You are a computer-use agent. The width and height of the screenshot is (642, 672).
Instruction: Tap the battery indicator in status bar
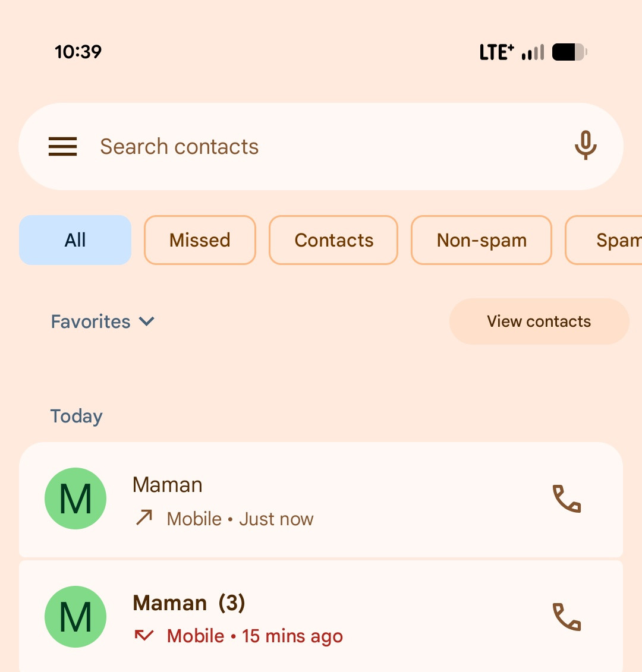pos(569,52)
